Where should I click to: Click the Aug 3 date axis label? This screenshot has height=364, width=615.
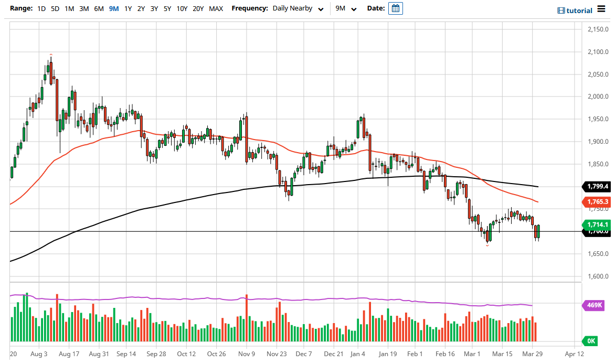click(x=39, y=354)
